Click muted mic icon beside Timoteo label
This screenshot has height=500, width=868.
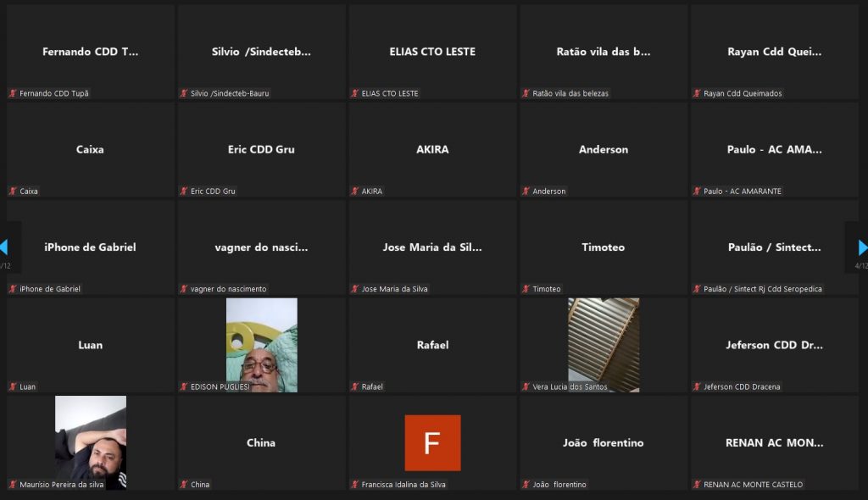click(x=526, y=288)
